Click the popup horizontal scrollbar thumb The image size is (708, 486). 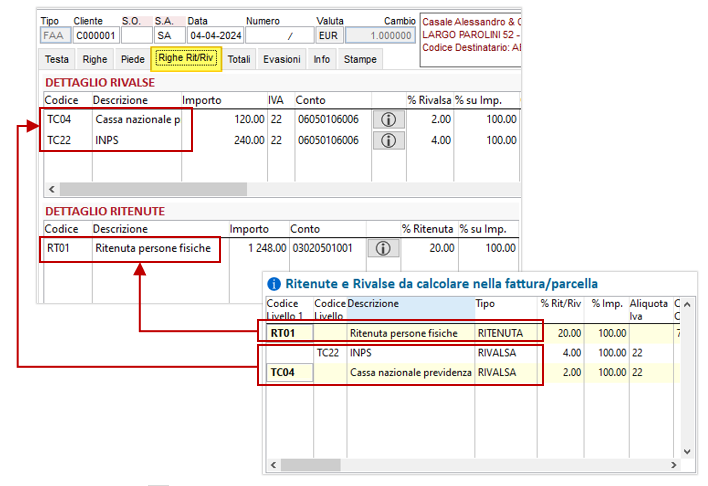(x=311, y=465)
